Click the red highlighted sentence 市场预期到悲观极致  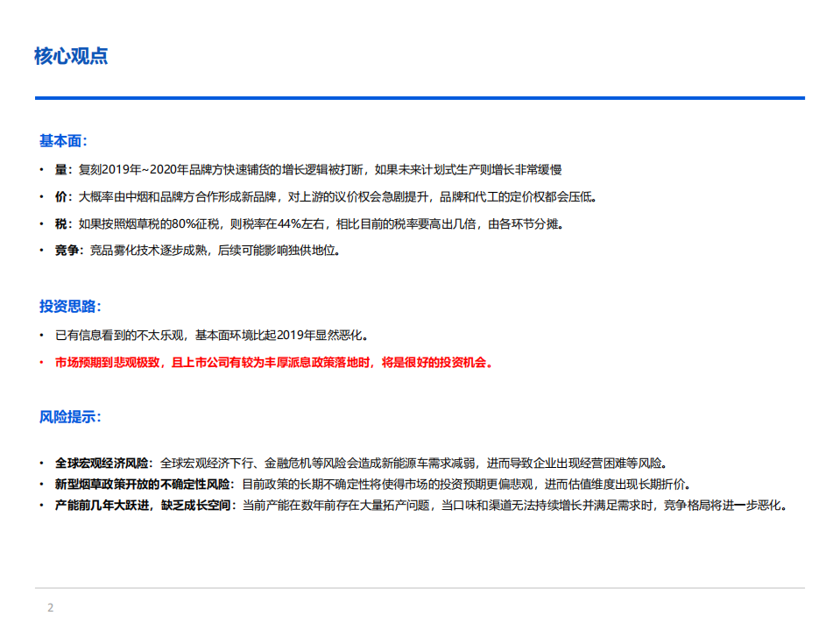pyautogui.click(x=273, y=363)
